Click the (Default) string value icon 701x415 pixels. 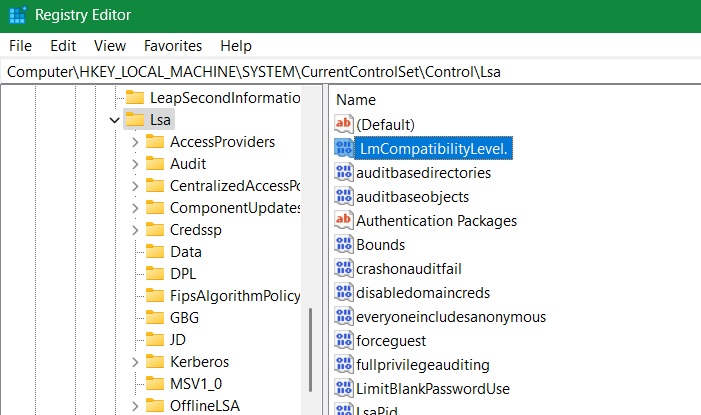344,124
